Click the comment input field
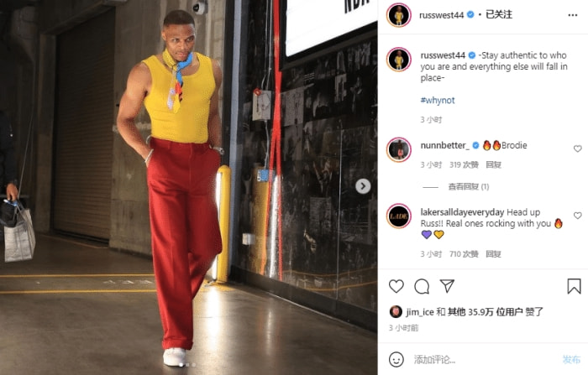588x375 pixels. coord(484,360)
